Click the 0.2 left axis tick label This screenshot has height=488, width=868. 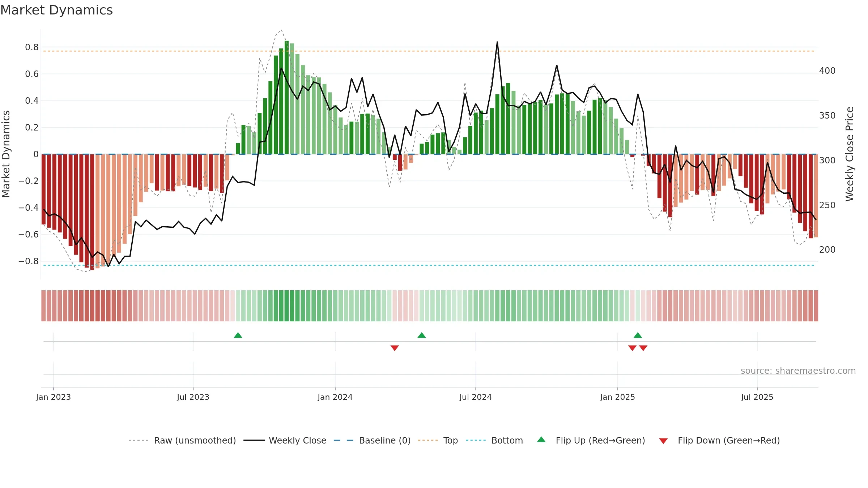32,128
